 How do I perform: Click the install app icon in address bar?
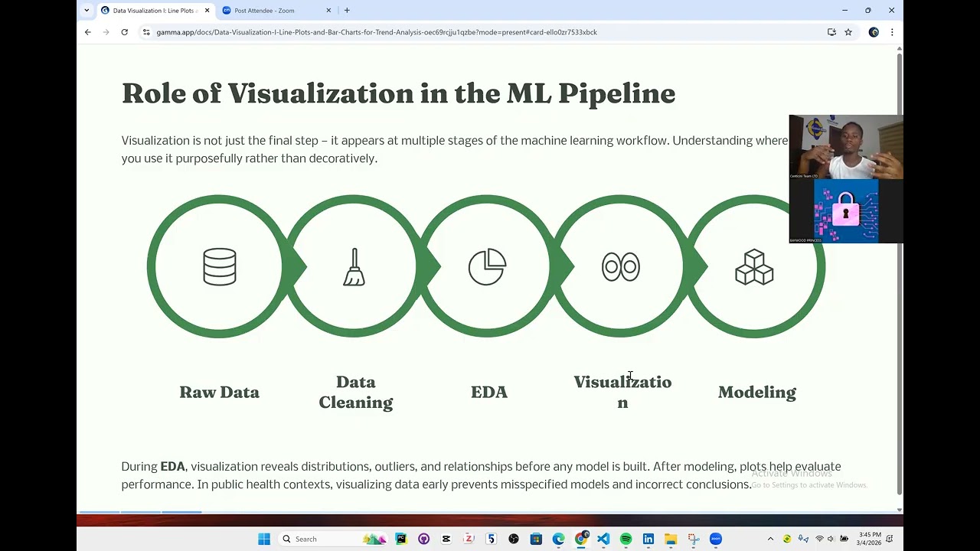click(831, 32)
